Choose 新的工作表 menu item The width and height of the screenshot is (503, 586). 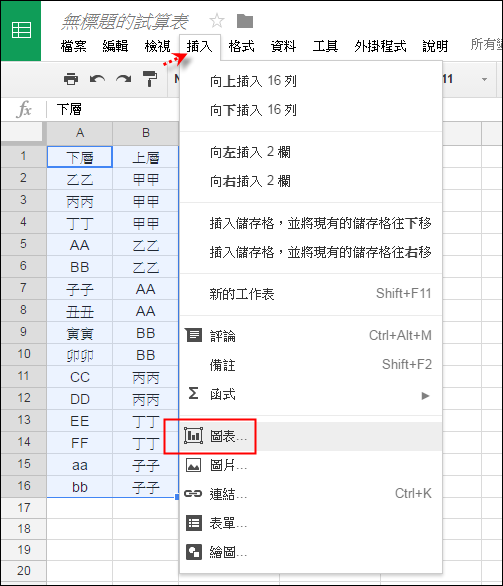[311, 294]
